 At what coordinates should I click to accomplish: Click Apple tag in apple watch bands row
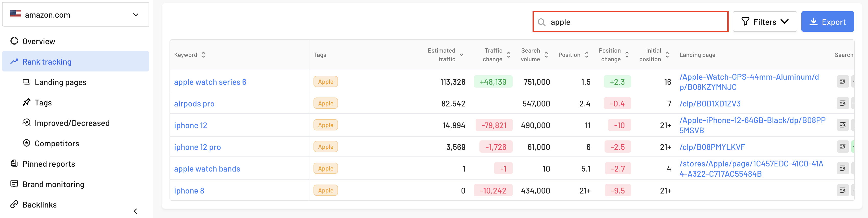[325, 168]
